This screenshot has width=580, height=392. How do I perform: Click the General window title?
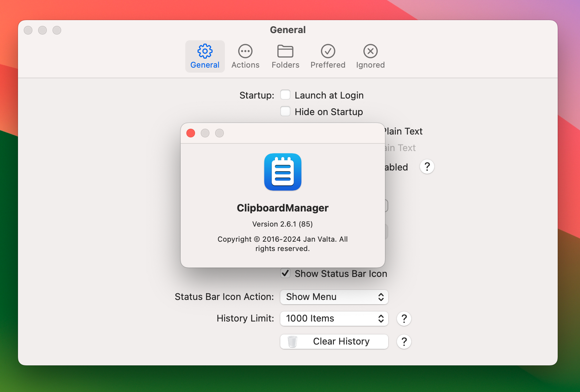[x=288, y=30]
